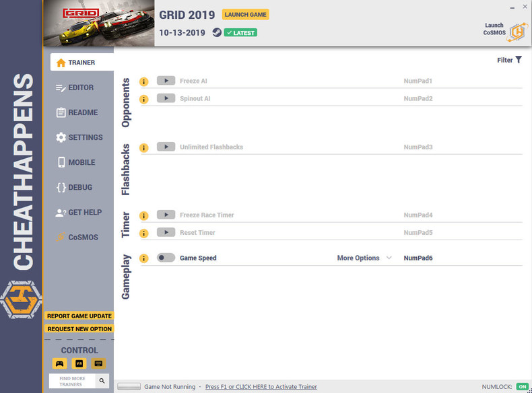Select the keyboard control icon

click(x=98, y=363)
